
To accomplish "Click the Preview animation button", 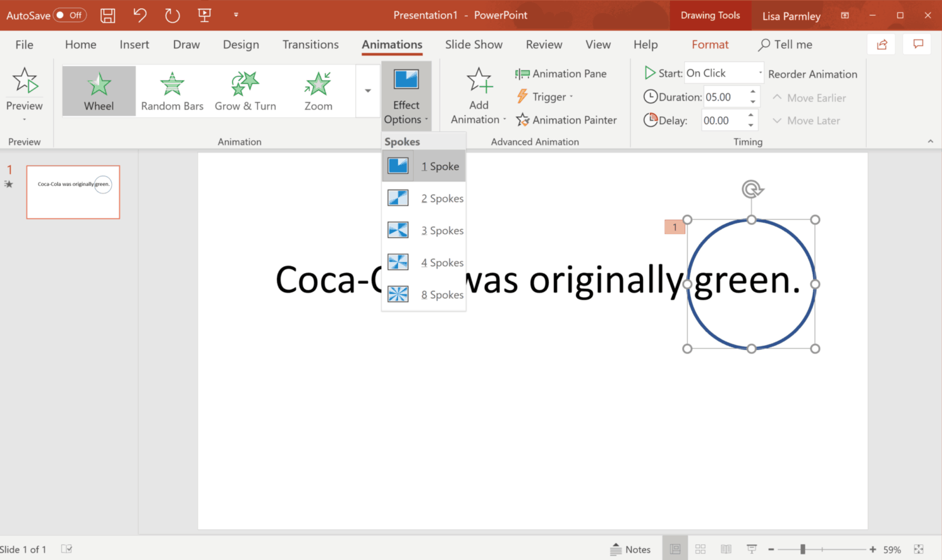I will 24,94.
